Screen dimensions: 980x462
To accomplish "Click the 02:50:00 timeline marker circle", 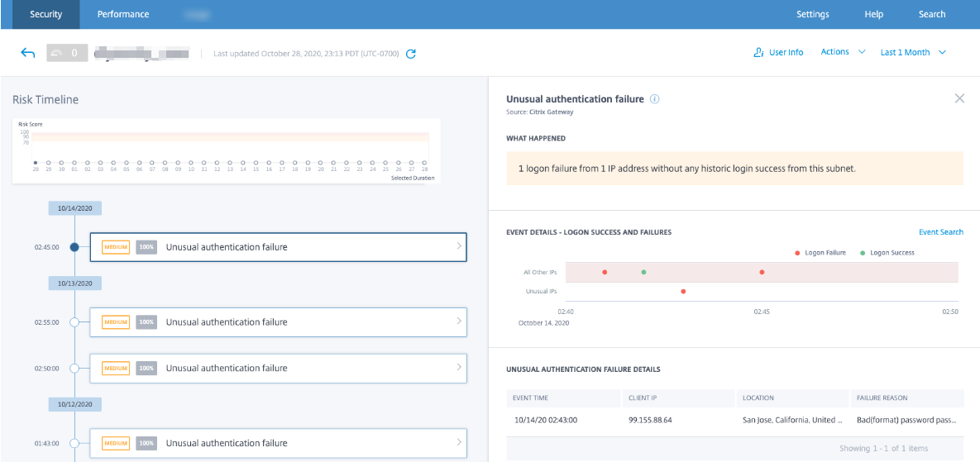I will (74, 369).
